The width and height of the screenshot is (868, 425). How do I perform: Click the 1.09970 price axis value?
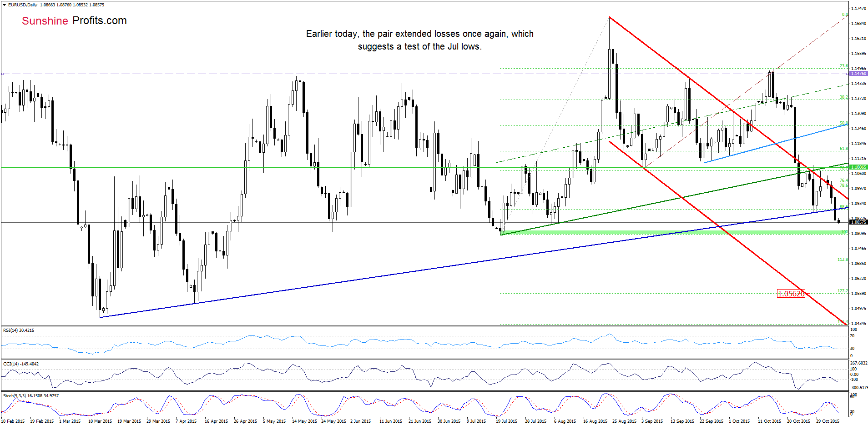858,189
